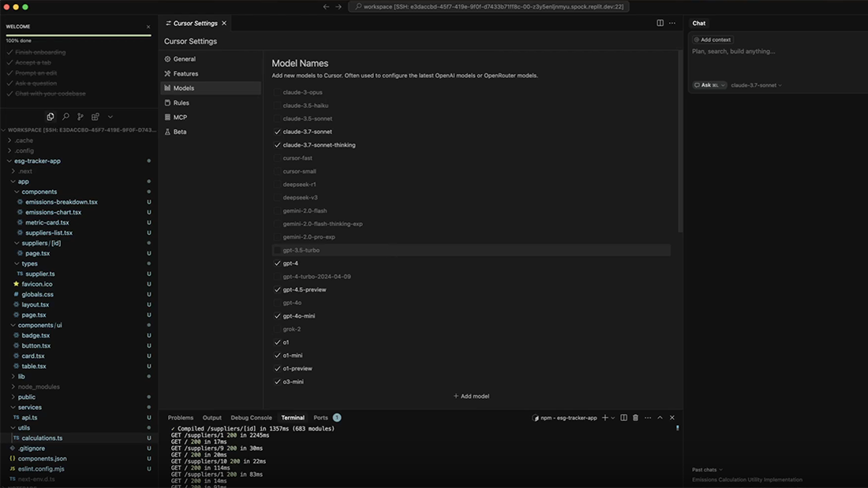The height and width of the screenshot is (488, 868).
Task: Uncheck the o3-mini model
Action: click(x=277, y=382)
